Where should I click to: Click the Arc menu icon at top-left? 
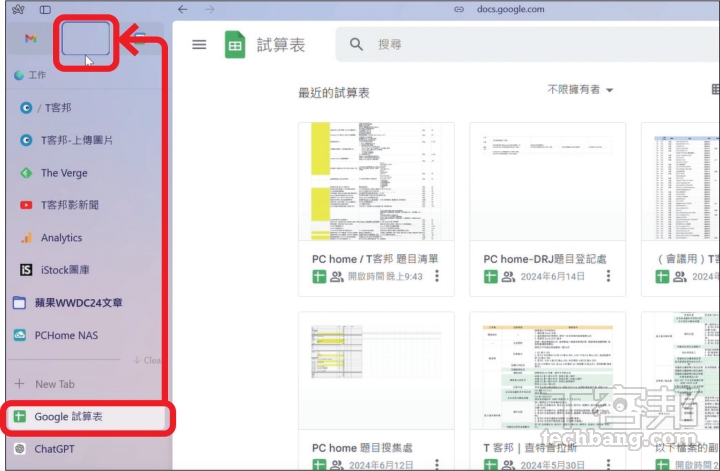[18, 9]
